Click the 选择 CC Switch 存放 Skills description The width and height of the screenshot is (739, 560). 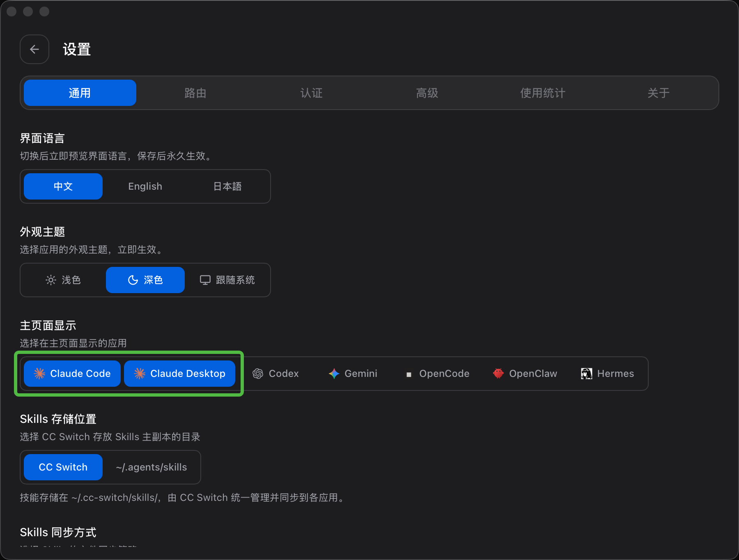point(110,437)
